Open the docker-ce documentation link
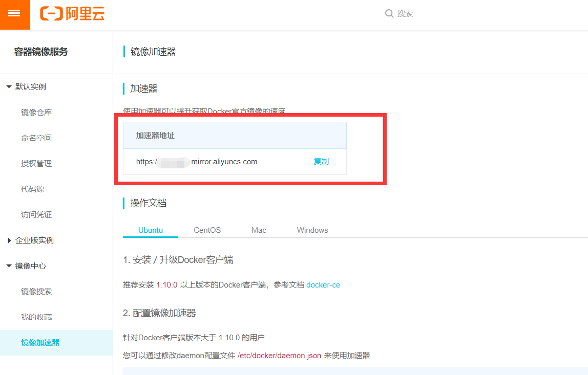Viewport: 588px width, 375px height. (x=323, y=285)
